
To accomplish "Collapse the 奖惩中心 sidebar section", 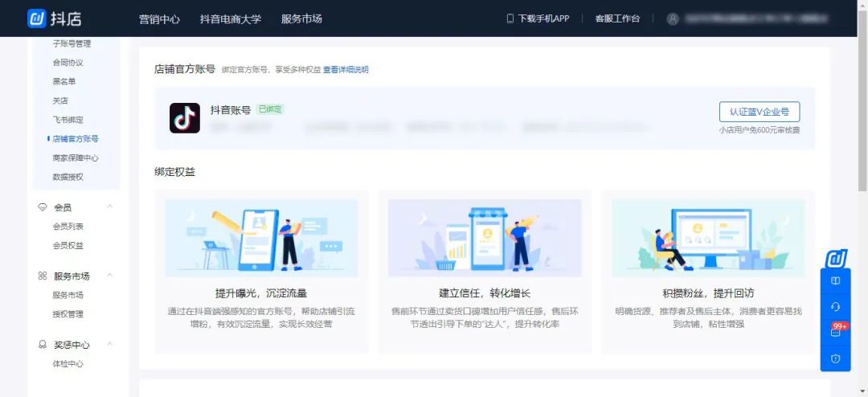I will 109,344.
